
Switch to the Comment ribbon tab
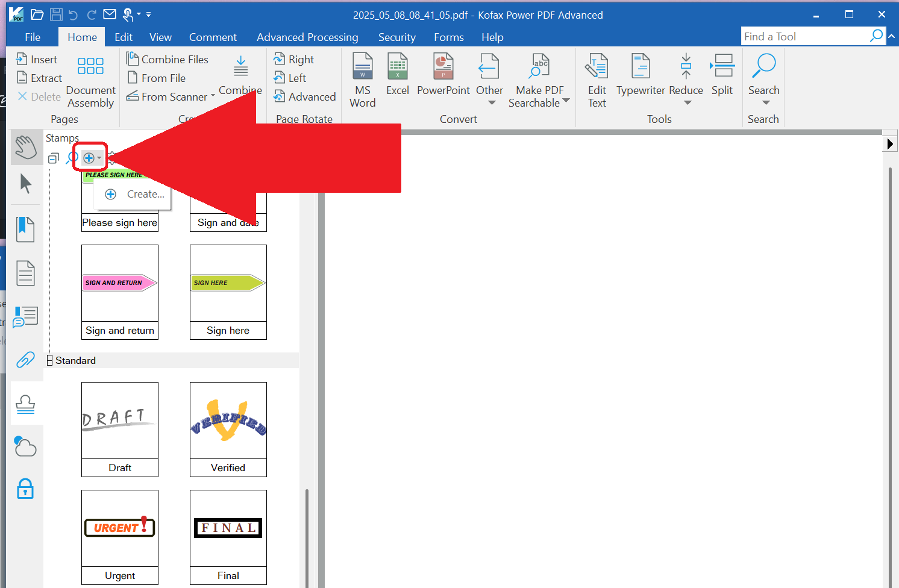coord(213,37)
